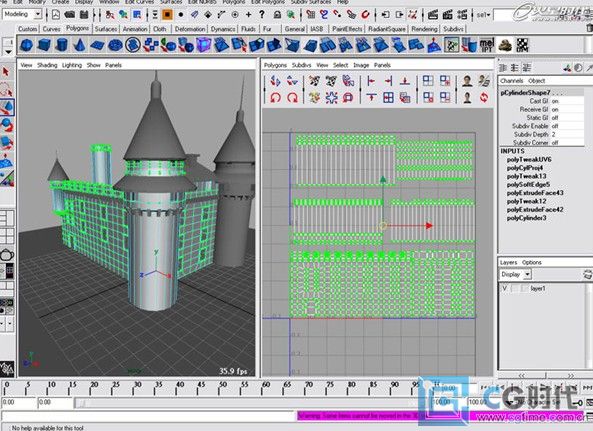Open the Layers menu in layer editor
Screen dimensions: 593x431
click(508, 262)
